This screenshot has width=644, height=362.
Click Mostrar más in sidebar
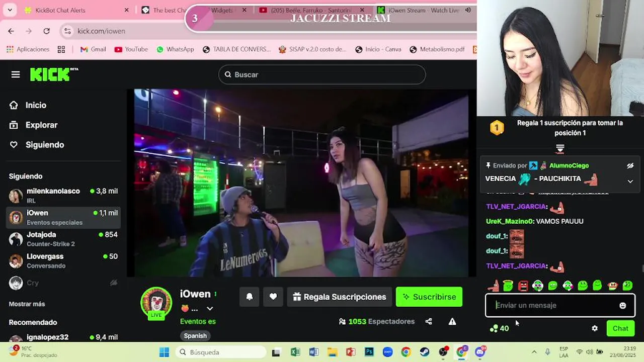click(27, 304)
